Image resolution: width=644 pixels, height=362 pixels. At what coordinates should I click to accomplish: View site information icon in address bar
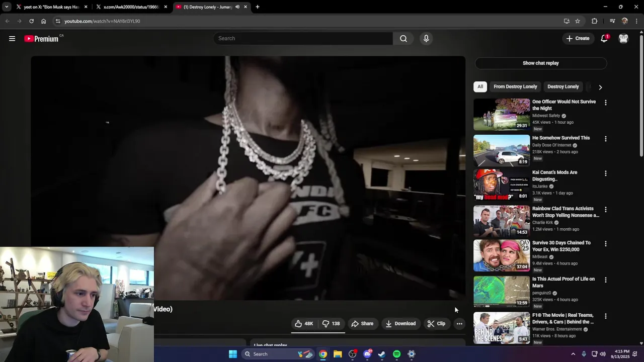58,21
